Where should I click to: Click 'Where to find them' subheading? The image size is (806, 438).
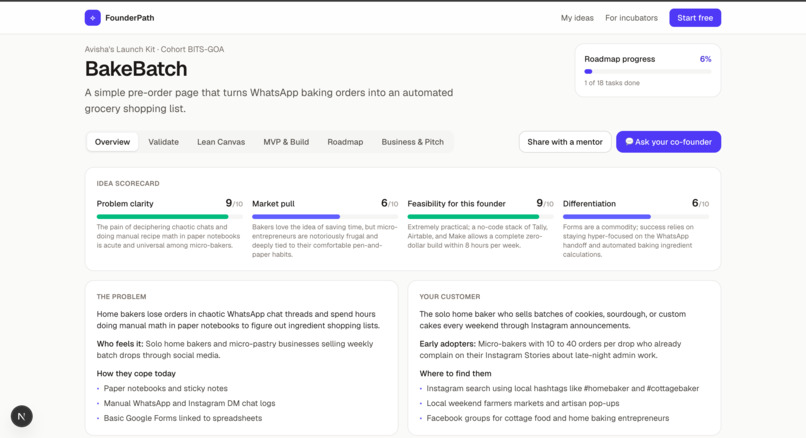click(455, 374)
